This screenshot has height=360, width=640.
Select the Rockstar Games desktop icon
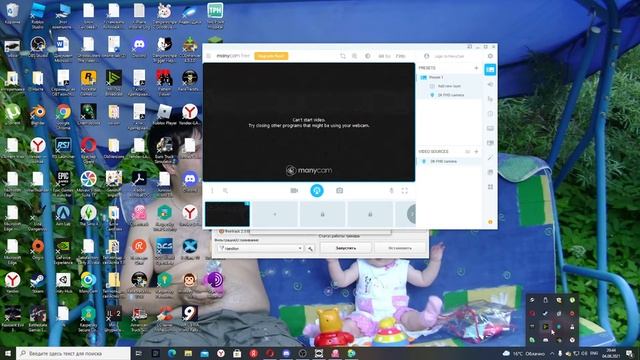coord(88,82)
